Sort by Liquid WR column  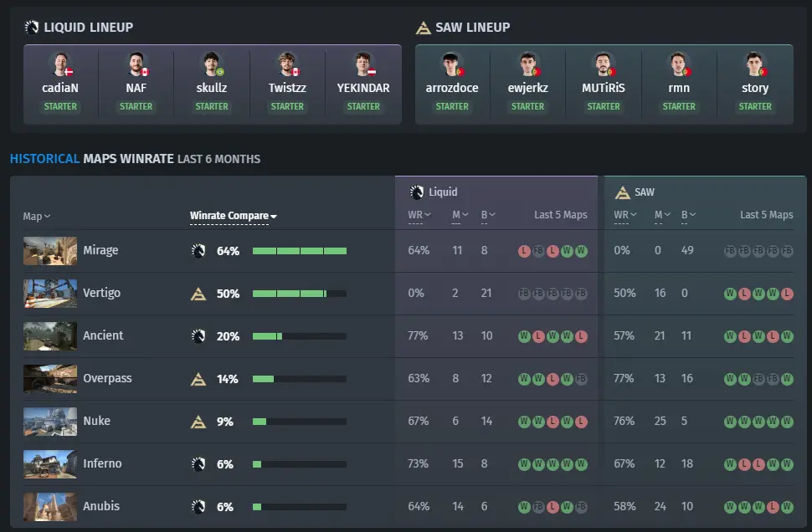point(419,215)
